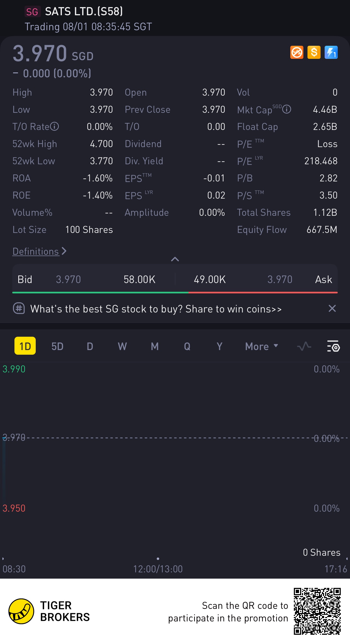Switch to the W weekly chart tab
350x644 pixels.
[x=122, y=346]
